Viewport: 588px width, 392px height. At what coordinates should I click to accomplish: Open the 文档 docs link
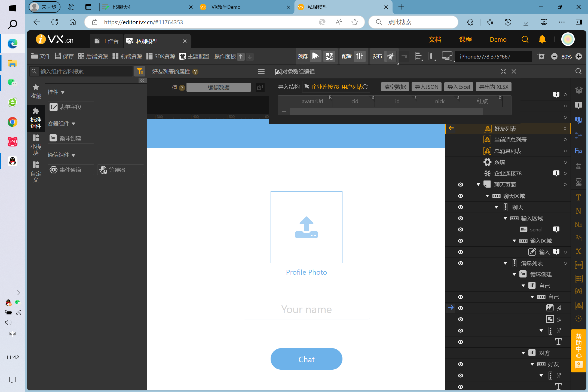[435, 39]
